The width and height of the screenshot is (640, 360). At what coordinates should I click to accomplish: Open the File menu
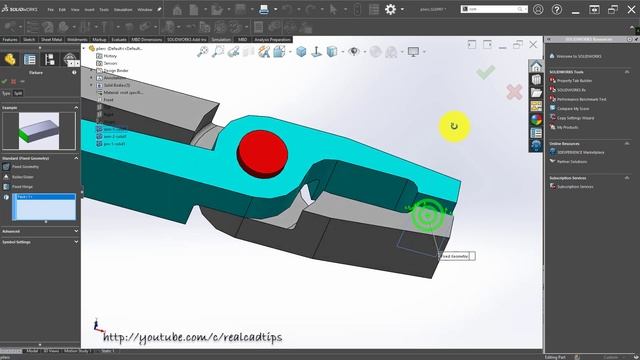[x=50, y=9]
